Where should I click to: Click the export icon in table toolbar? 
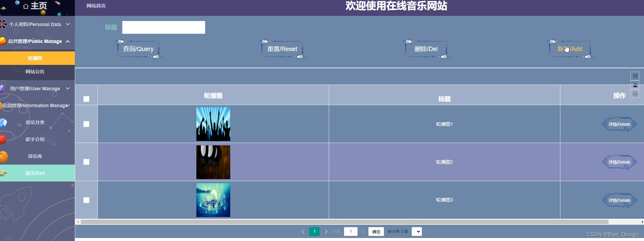(x=635, y=85)
